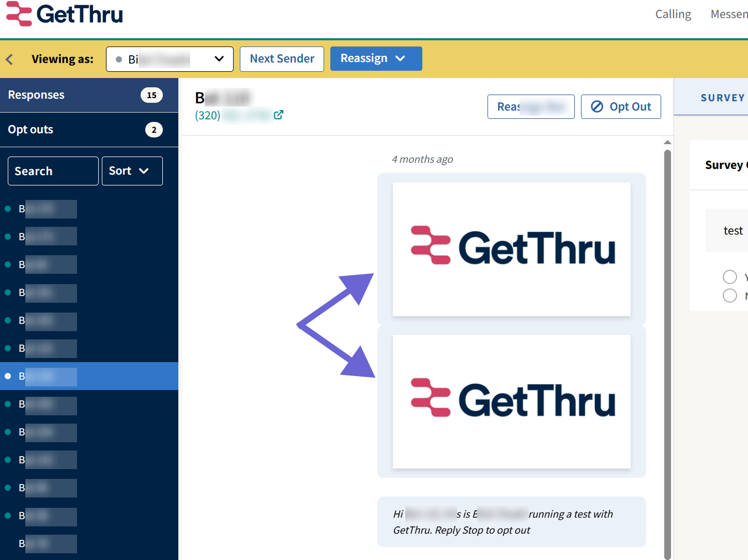Click the 2 opt outs count badge
748x560 pixels.
point(154,130)
